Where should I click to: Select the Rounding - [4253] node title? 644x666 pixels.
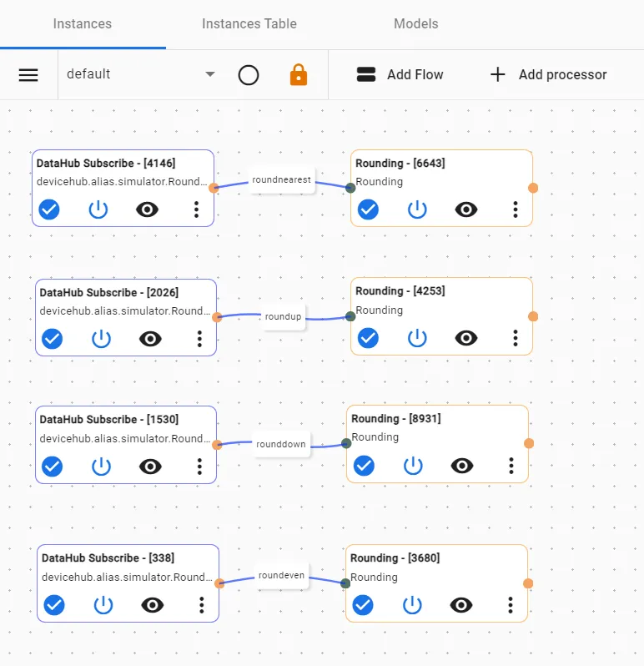coord(400,291)
